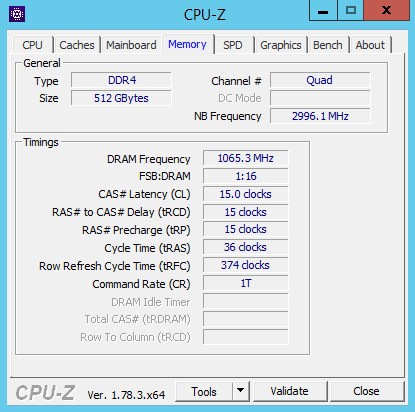Screen dimensions: 415x412
Task: Click the Tools button
Action: [x=204, y=392]
